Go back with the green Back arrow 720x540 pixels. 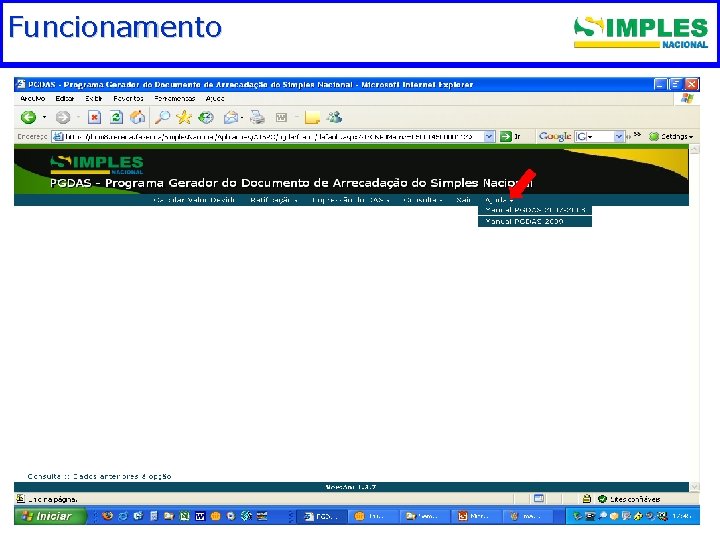(28, 118)
